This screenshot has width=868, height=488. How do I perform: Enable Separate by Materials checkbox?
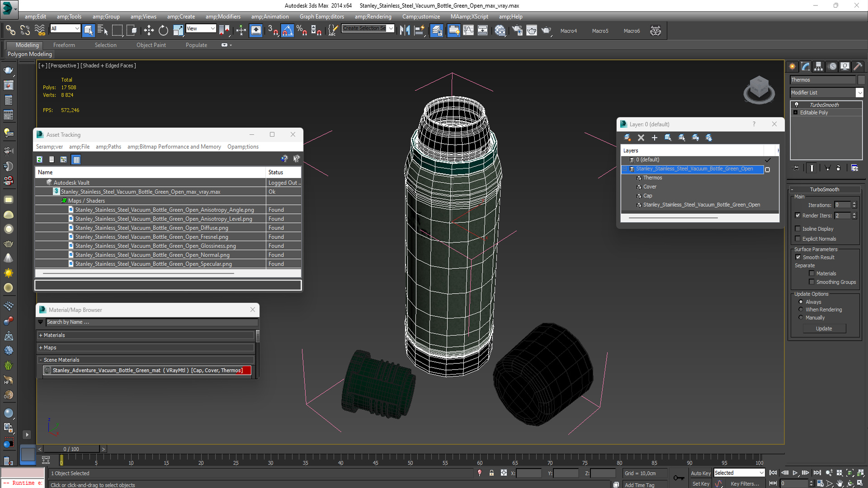coord(812,273)
